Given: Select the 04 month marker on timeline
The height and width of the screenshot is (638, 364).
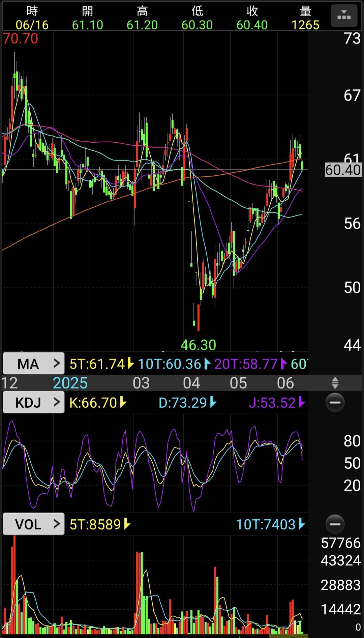Looking at the screenshot, I should (x=191, y=383).
